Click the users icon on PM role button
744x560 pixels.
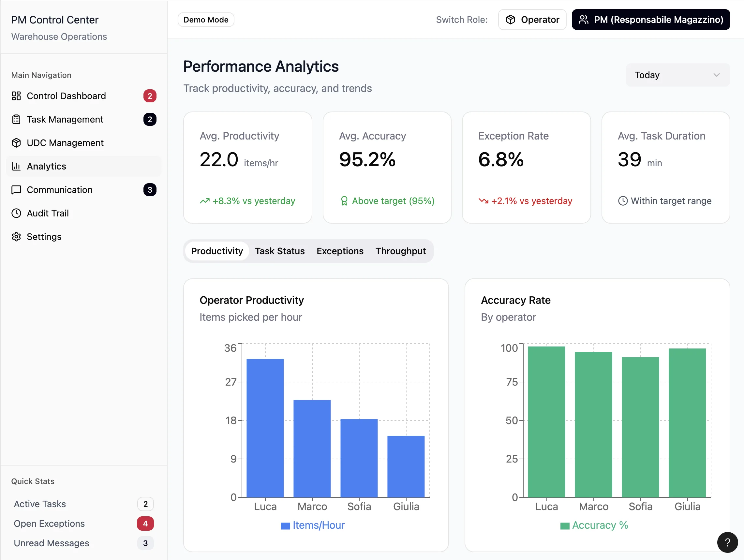(x=584, y=20)
